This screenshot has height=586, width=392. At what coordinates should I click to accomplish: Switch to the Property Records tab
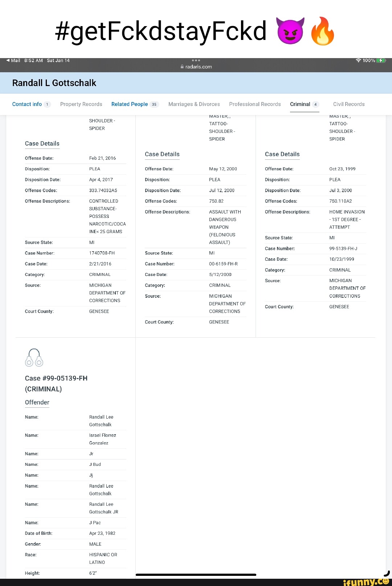pos(81,104)
